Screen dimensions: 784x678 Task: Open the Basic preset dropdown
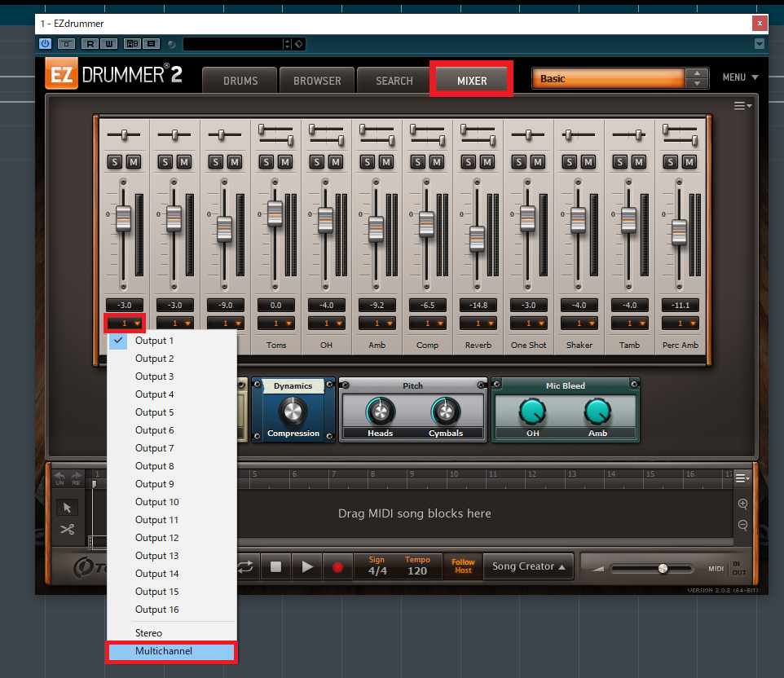pyautogui.click(x=608, y=78)
